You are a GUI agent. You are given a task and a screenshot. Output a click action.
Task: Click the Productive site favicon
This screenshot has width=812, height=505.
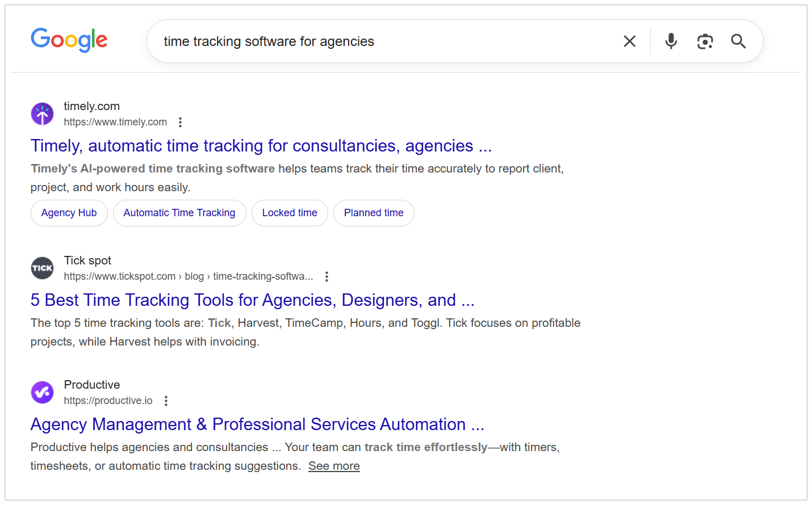click(x=42, y=392)
